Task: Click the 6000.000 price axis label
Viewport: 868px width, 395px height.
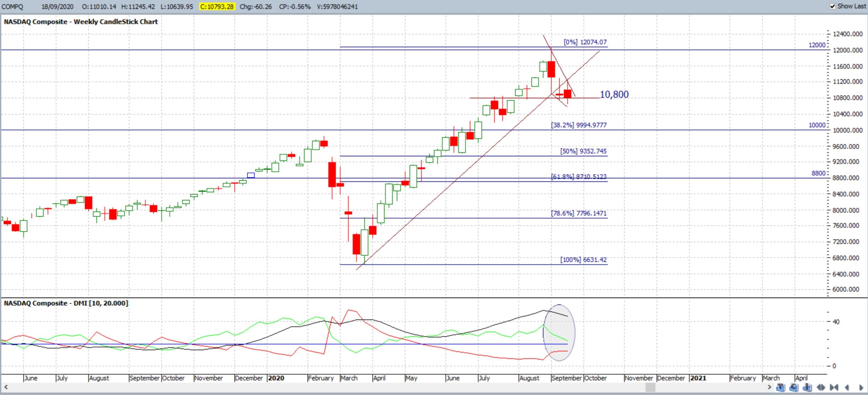Action: click(x=846, y=289)
